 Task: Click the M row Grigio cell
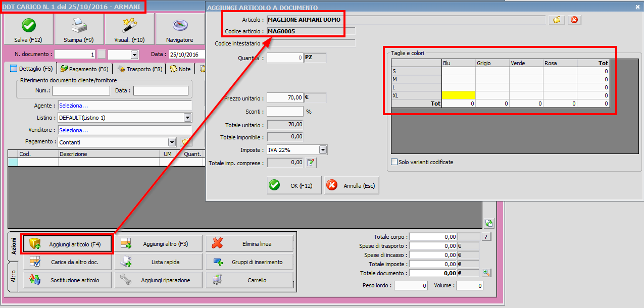[x=492, y=79]
